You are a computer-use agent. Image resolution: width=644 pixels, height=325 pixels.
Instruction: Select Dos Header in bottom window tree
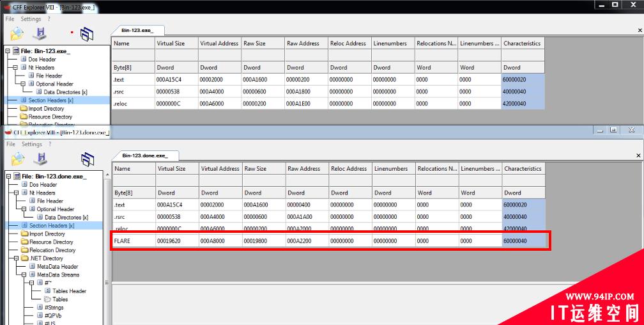pyautogui.click(x=42, y=184)
